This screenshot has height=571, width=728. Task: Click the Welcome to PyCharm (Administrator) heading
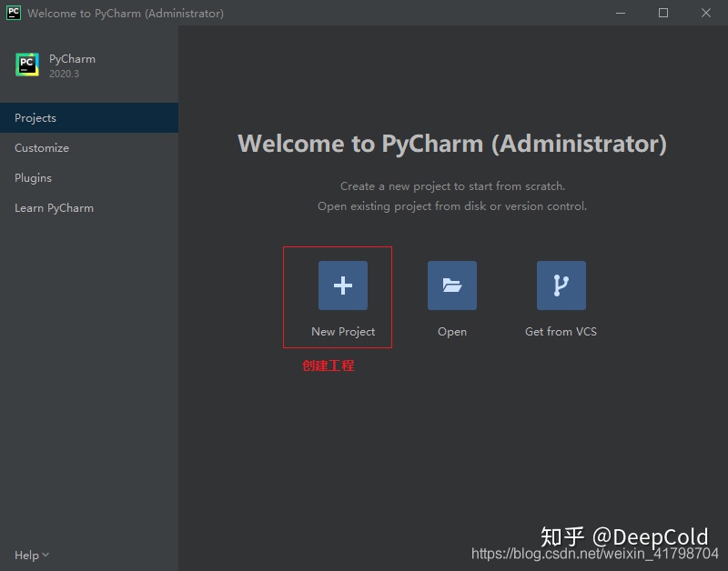click(452, 144)
